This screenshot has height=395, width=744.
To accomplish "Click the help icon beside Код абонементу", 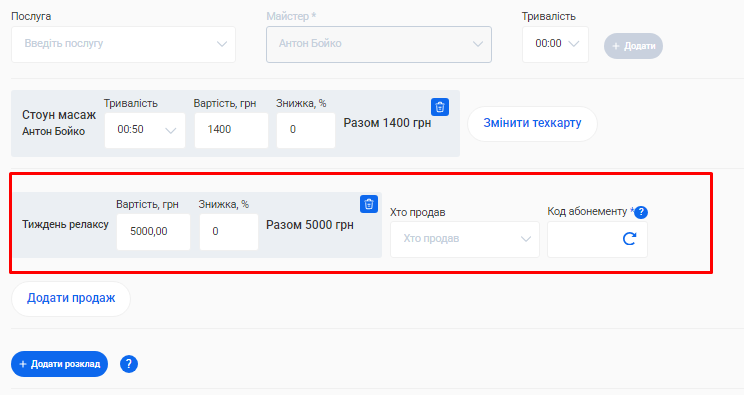I will [x=641, y=212].
